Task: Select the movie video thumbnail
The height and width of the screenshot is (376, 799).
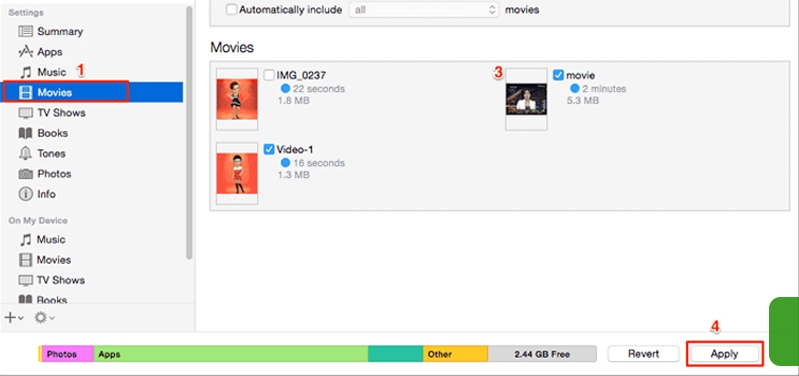Action: click(x=526, y=100)
